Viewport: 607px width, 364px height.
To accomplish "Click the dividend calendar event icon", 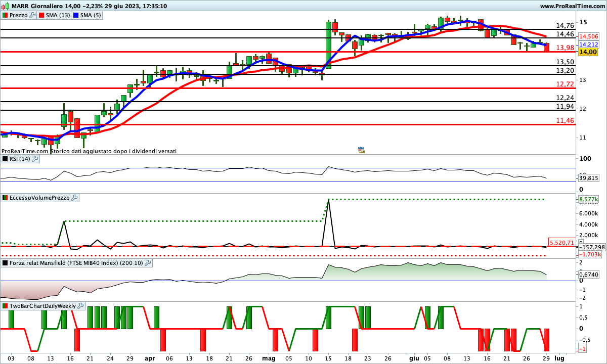I will click(361, 150).
